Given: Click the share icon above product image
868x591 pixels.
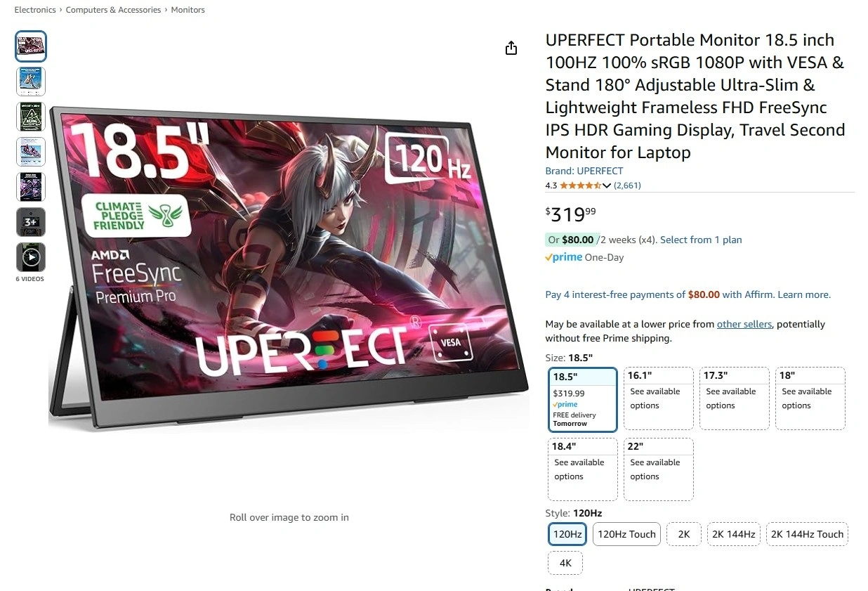Looking at the screenshot, I should [x=511, y=48].
